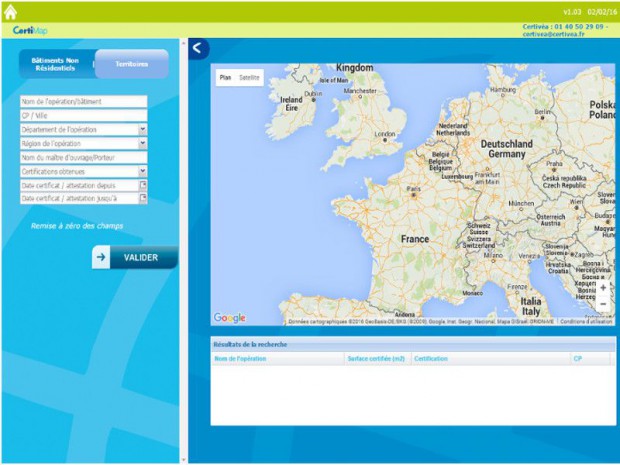Focus 'Nom de l'opération/bâtiment' field

(x=83, y=102)
